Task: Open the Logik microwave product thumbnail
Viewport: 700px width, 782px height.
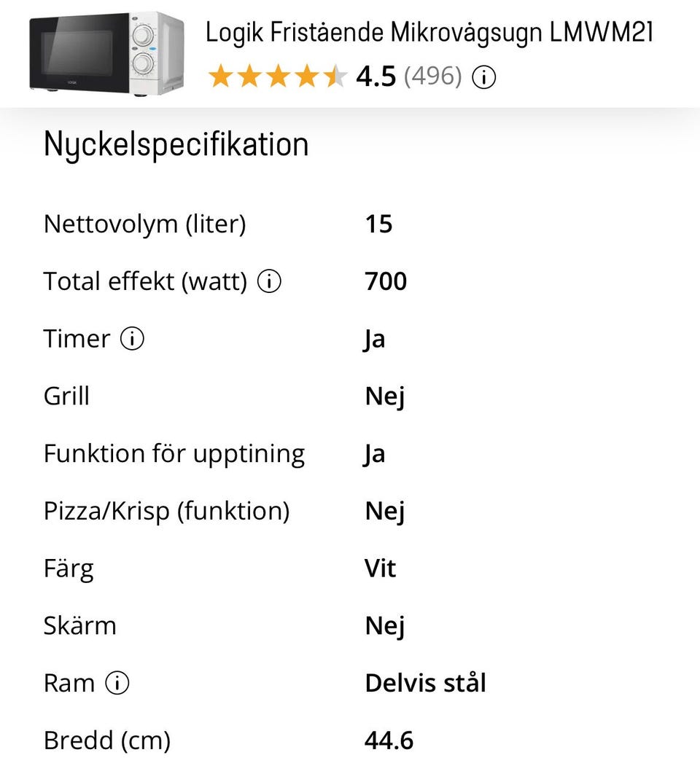Action: pos(106,52)
